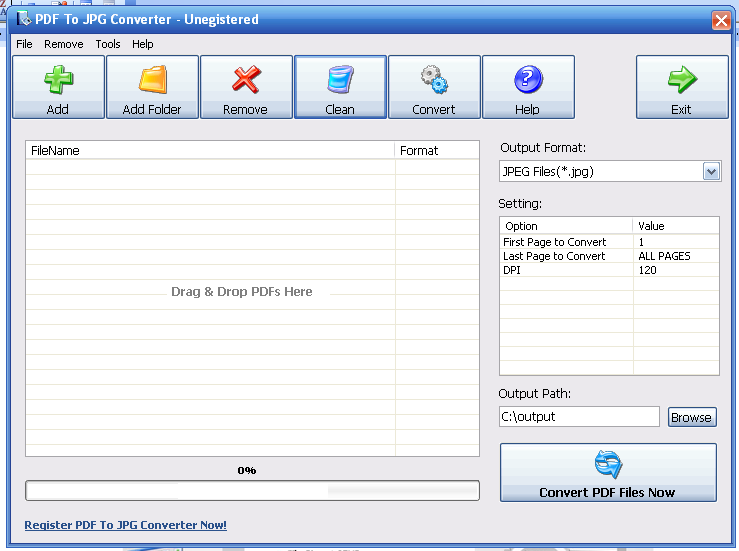Open Help via blue question mark button
The width and height of the screenshot is (739, 551).
(x=528, y=87)
